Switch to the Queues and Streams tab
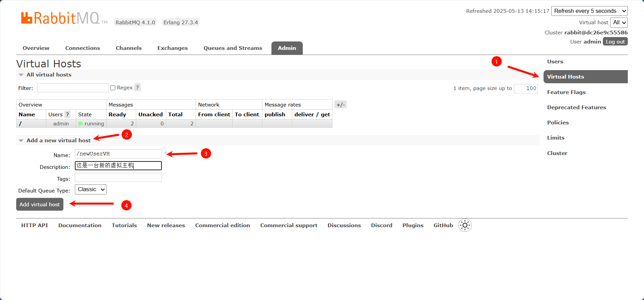The image size is (644, 300). click(233, 48)
